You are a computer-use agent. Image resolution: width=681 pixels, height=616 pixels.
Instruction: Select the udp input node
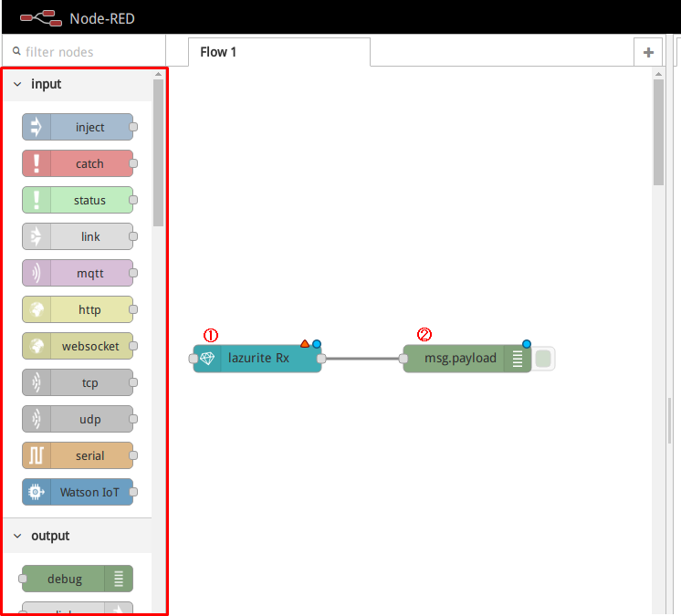(x=78, y=419)
